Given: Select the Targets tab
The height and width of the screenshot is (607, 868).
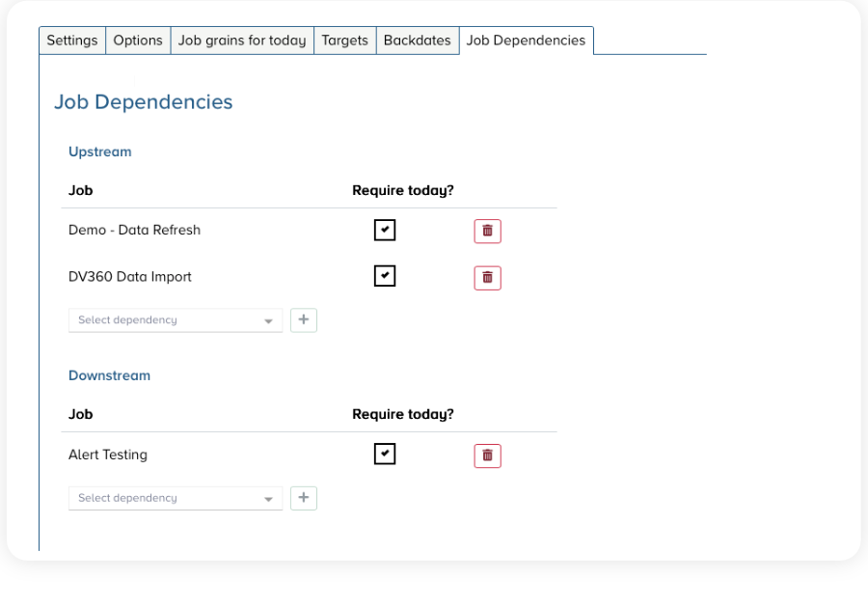Looking at the screenshot, I should tap(344, 41).
